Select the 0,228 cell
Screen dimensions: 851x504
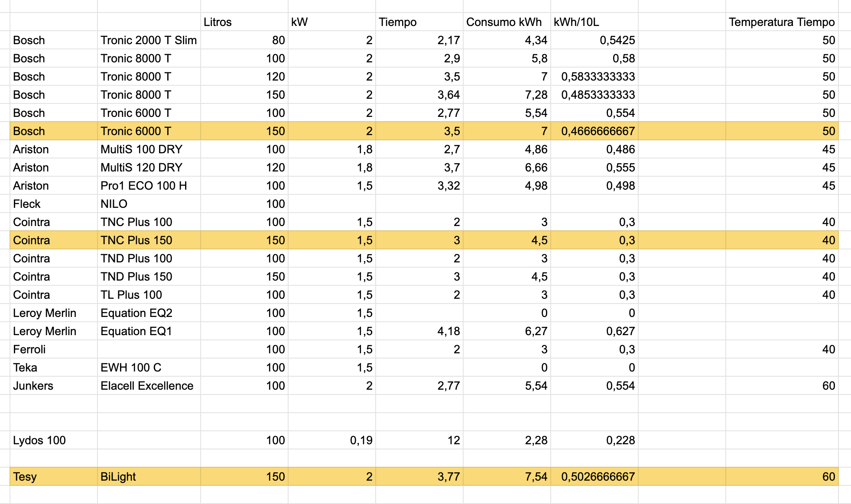(594, 440)
